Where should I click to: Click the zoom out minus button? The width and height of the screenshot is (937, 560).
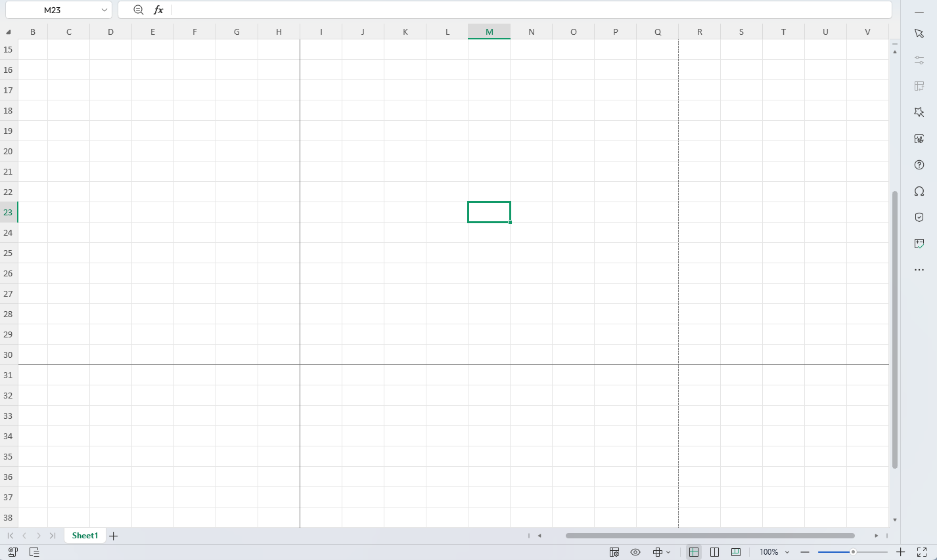tap(805, 552)
